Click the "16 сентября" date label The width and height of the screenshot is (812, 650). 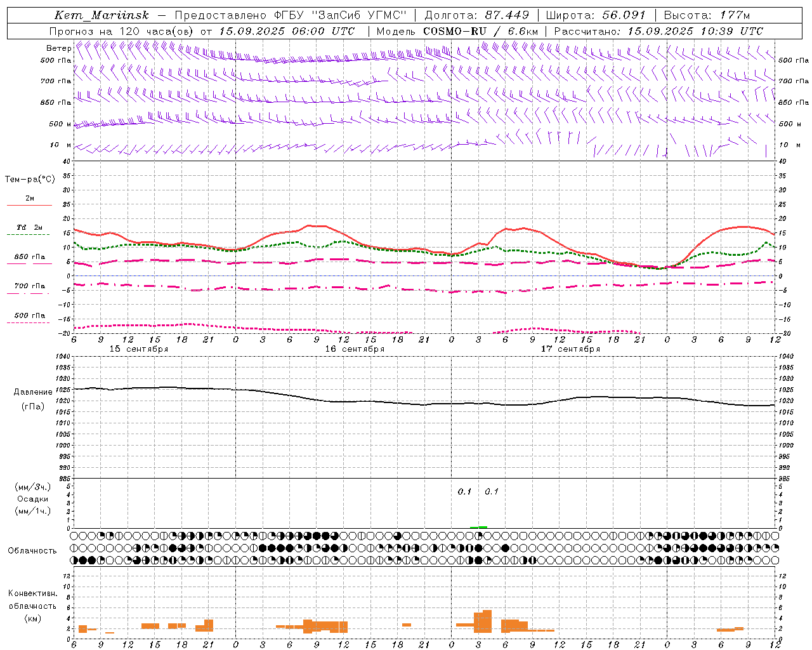coord(355,349)
